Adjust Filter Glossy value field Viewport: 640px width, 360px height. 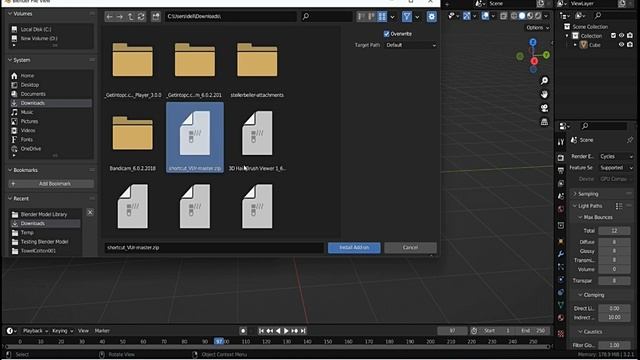pyautogui.click(x=614, y=345)
